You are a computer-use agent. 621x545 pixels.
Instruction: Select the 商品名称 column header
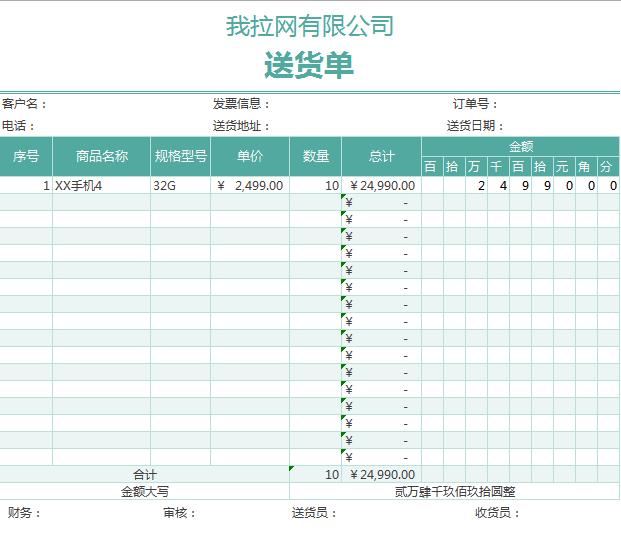point(102,156)
